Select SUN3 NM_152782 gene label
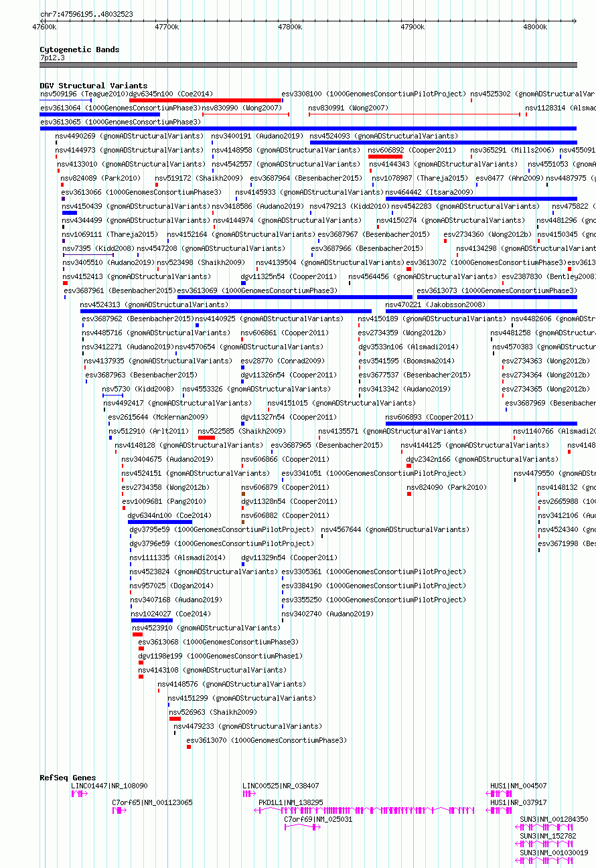Image resolution: width=596 pixels, height=868 pixels. click(548, 836)
